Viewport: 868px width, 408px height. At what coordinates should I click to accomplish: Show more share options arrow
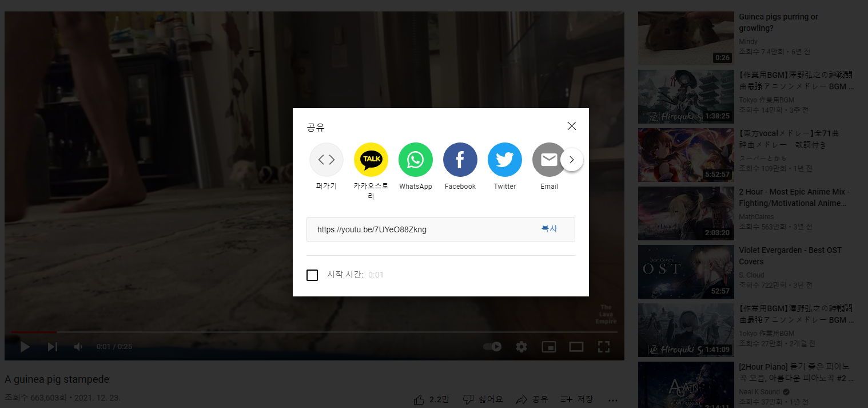572,160
